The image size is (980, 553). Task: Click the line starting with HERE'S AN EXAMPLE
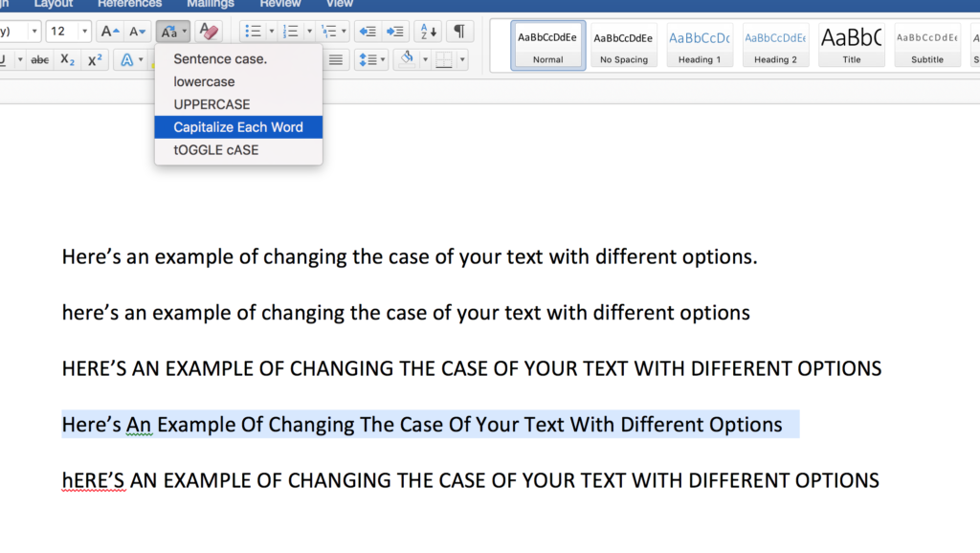pos(471,368)
